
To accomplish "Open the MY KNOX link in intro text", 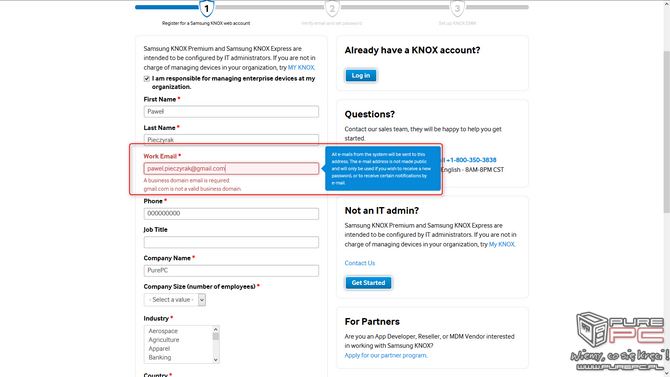I will [301, 68].
